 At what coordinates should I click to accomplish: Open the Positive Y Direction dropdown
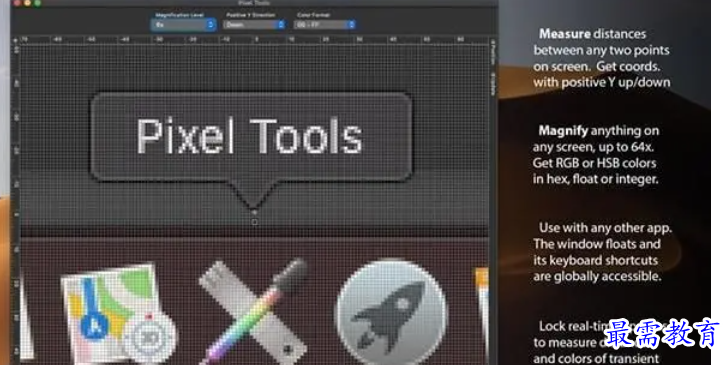click(x=254, y=25)
